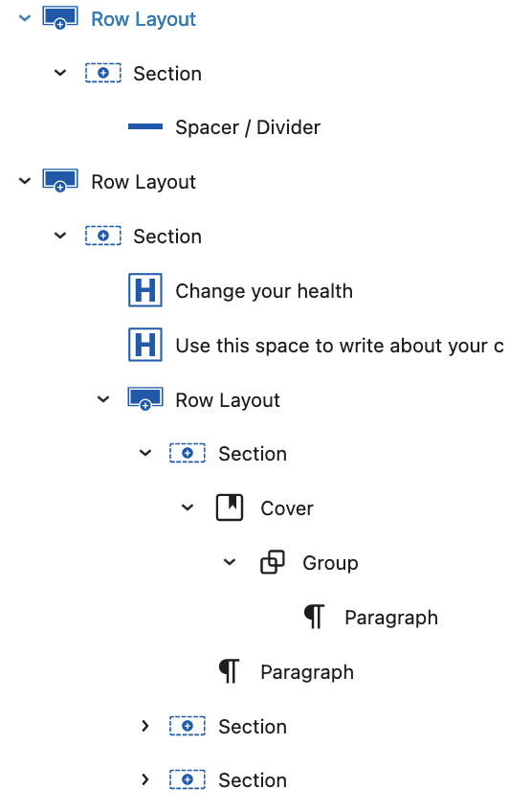The height and width of the screenshot is (812, 509).
Task: Collapse the Group block chevron
Action: (230, 562)
